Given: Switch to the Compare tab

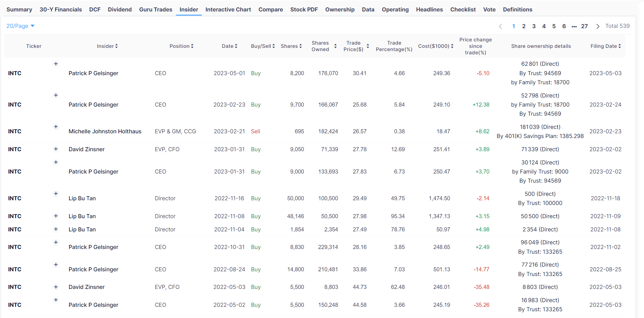Looking at the screenshot, I should [271, 9].
